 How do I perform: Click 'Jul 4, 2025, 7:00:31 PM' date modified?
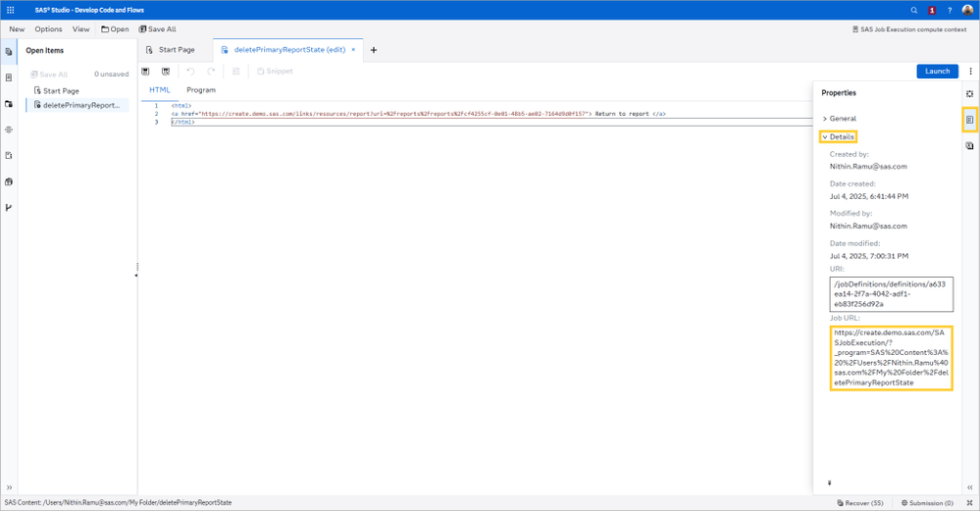pyautogui.click(x=869, y=256)
